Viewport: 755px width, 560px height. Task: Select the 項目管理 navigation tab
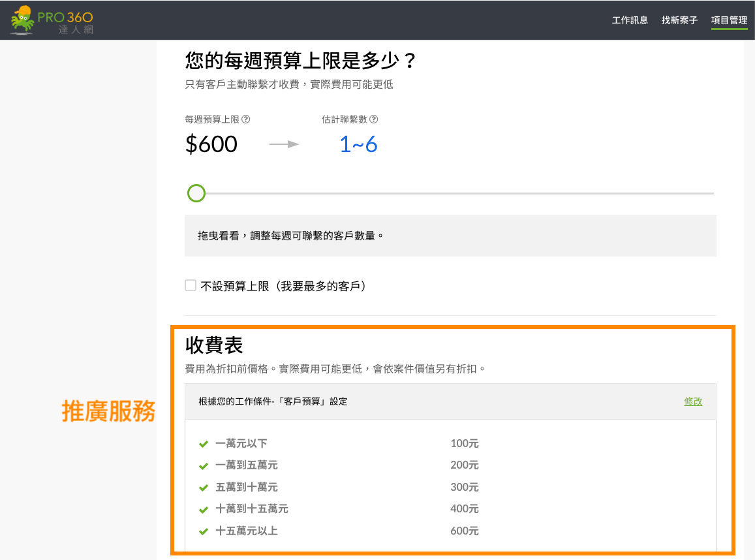(x=729, y=20)
